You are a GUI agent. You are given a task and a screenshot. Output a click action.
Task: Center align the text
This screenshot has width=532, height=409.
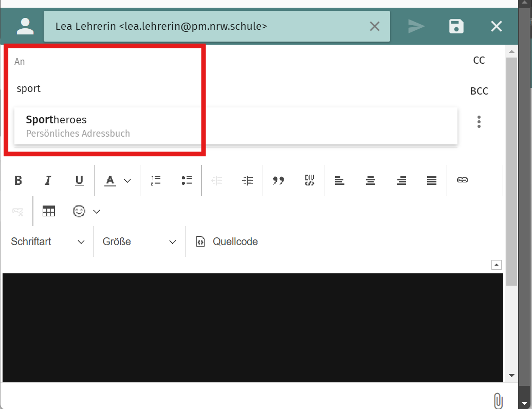click(x=370, y=180)
